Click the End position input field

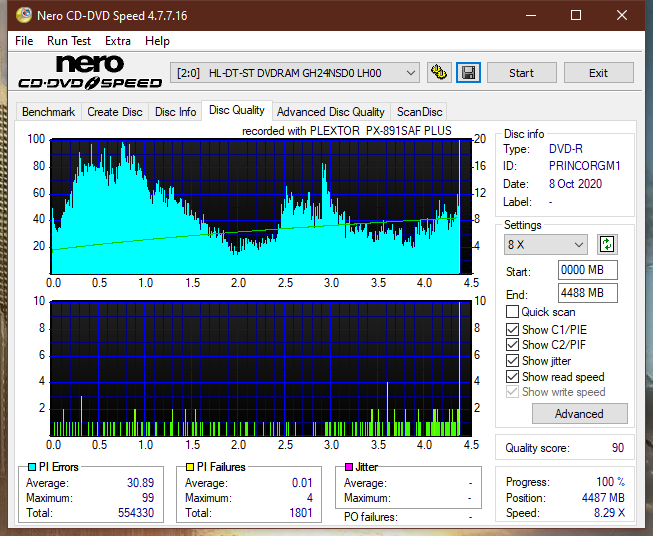pyautogui.click(x=587, y=293)
